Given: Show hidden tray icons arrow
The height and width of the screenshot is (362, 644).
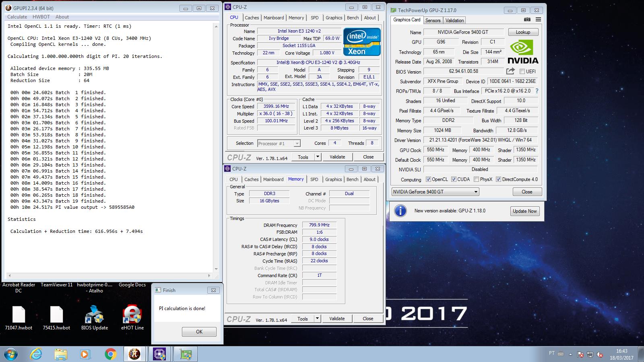Looking at the screenshot, I should [570, 354].
